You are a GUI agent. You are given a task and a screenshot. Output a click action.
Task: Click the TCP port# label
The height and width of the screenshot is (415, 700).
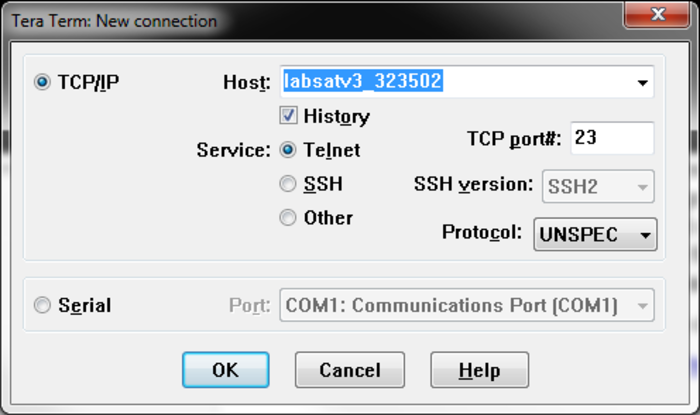click(x=514, y=138)
